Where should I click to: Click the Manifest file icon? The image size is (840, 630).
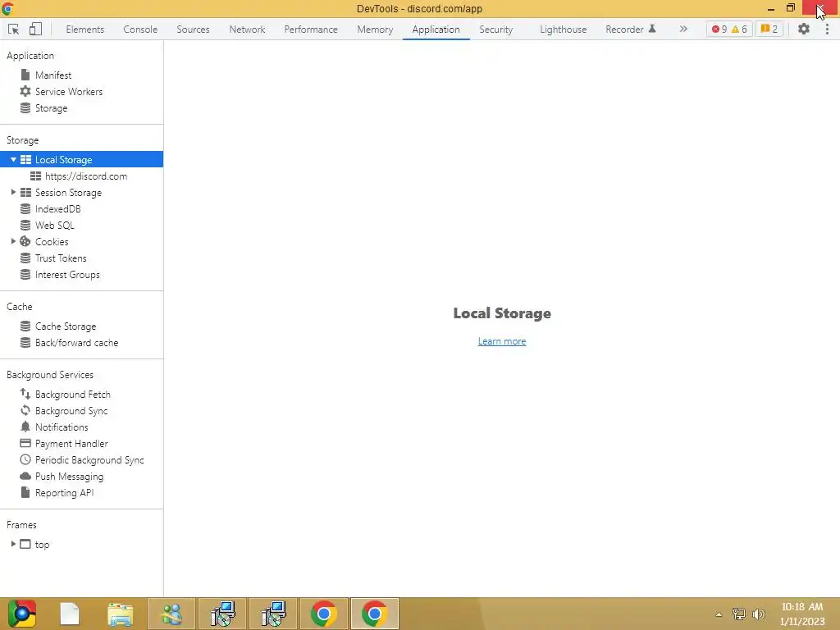25,75
